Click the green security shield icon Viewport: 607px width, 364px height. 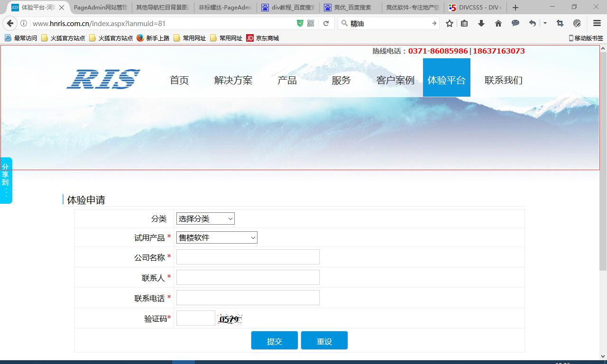click(x=300, y=23)
